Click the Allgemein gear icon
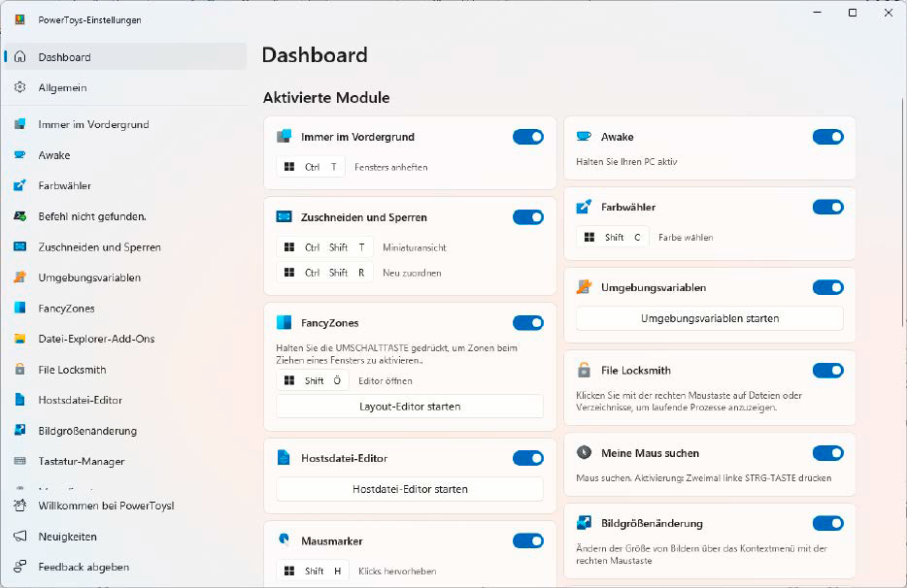Screen dimensions: 907x588 tap(20, 87)
